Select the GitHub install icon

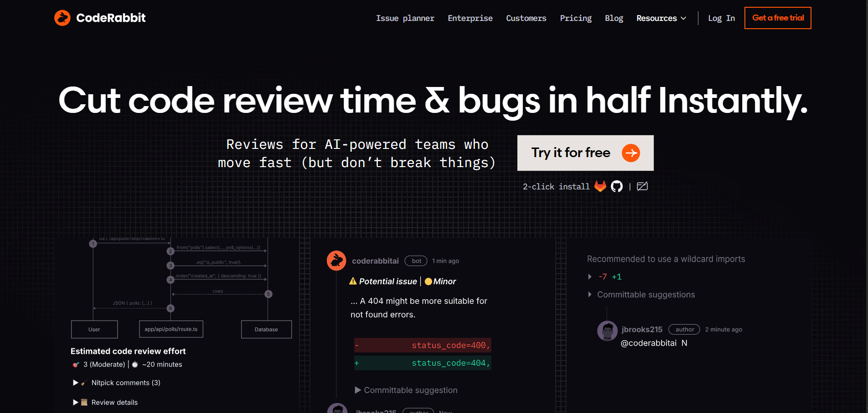point(617,186)
